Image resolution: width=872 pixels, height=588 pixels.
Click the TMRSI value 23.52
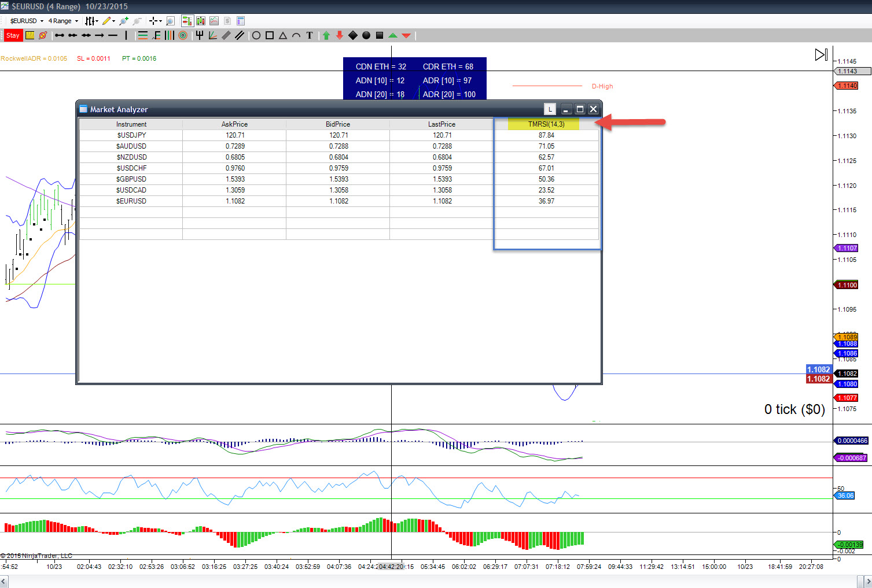tap(546, 190)
